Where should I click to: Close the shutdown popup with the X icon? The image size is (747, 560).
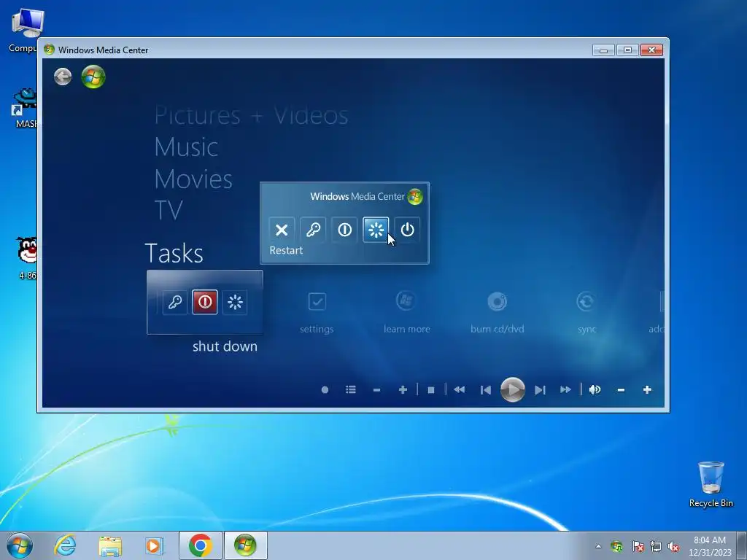(x=282, y=230)
